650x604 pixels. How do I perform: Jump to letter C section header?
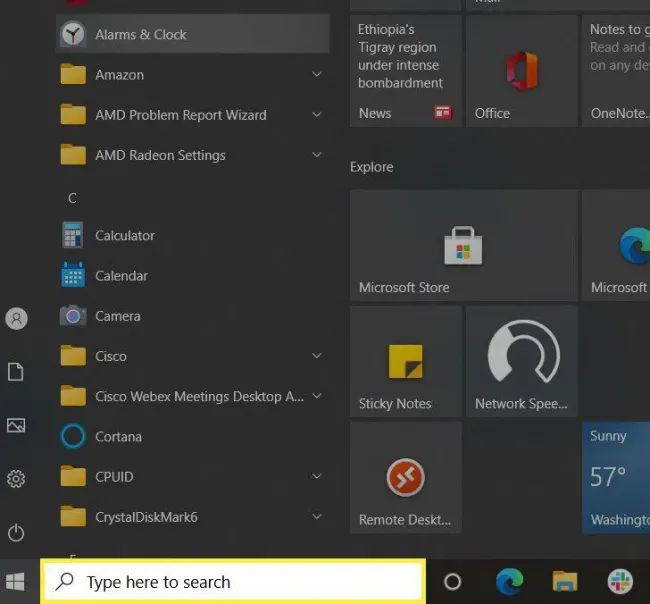[x=72, y=198]
